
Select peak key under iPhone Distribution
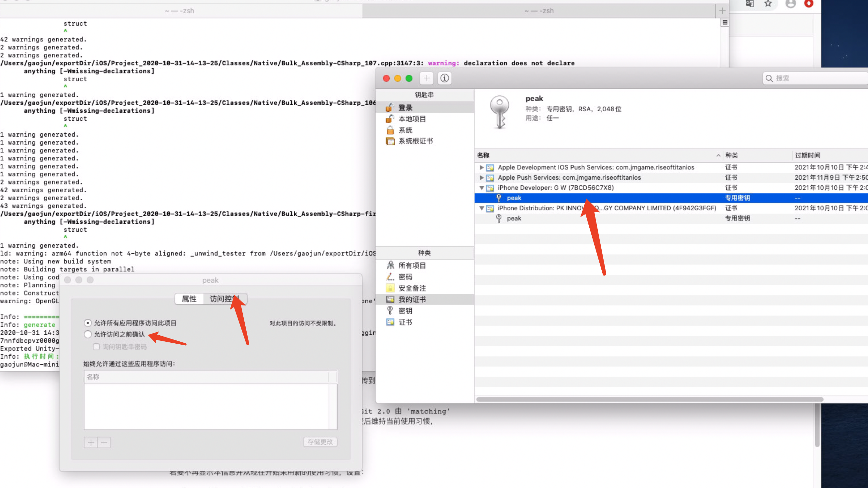point(671,218)
